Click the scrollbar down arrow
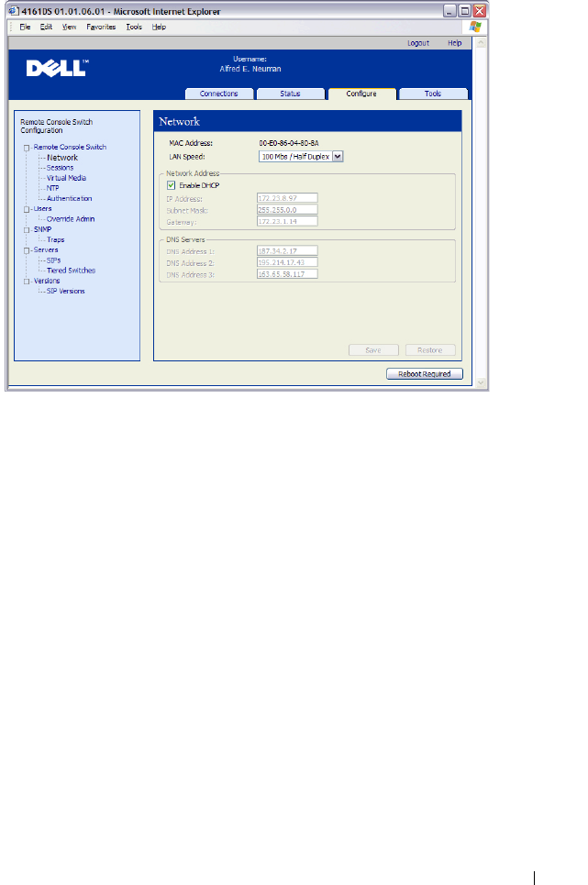Screen dimensions: 588x885 [481, 382]
